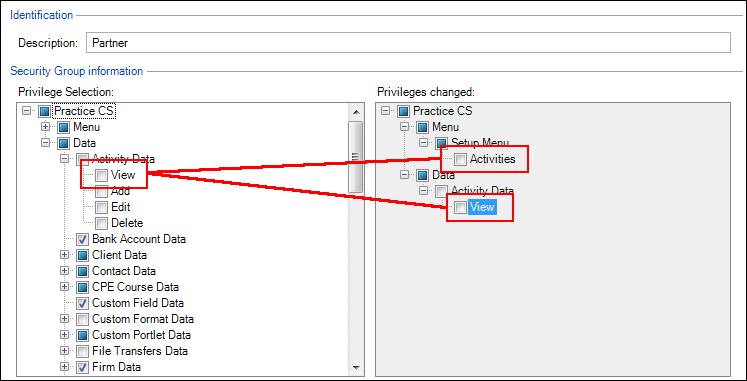Collapse the Data node in Privilege Selection
Screen dimensions: 747x381
(x=46, y=143)
